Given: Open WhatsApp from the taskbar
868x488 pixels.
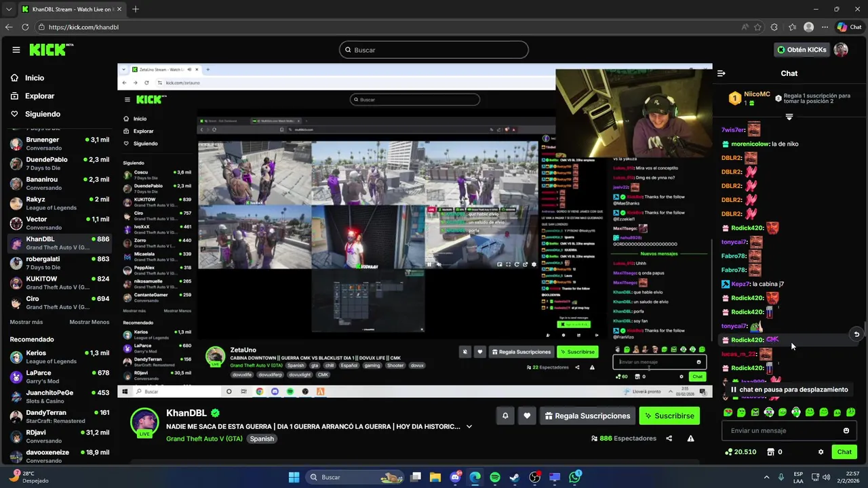Looking at the screenshot, I should point(575,477).
